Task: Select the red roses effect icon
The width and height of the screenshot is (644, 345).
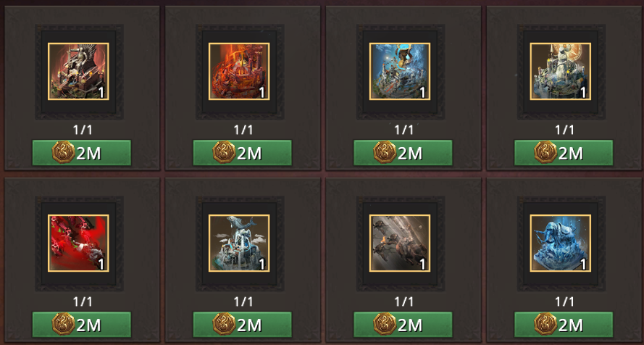Action: (x=78, y=243)
